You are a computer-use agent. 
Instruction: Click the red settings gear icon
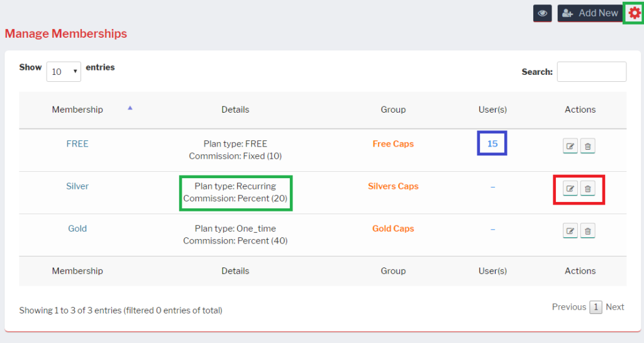634,13
